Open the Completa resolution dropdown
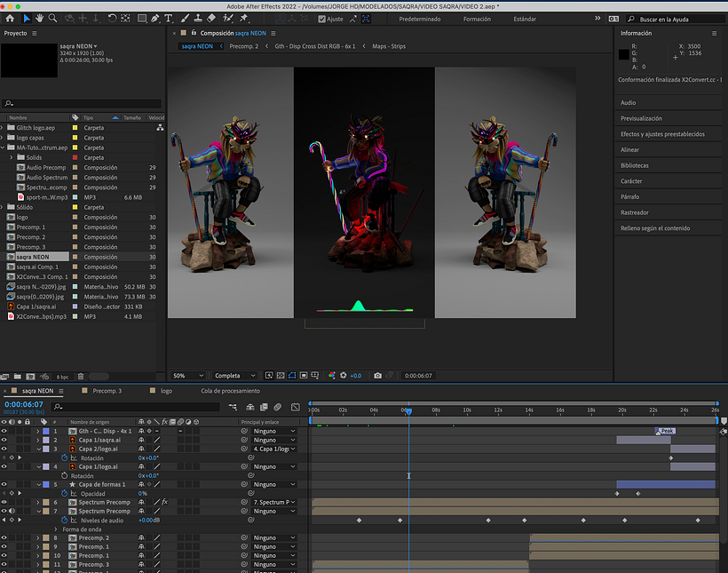 pos(235,376)
